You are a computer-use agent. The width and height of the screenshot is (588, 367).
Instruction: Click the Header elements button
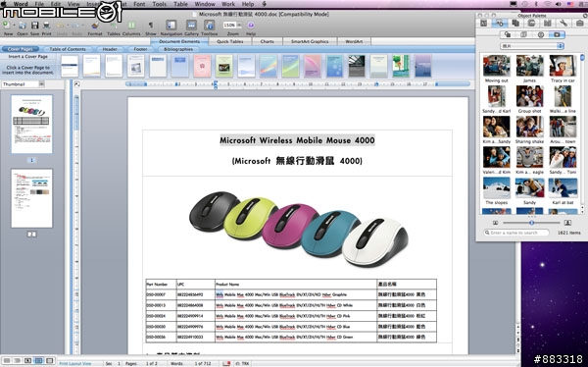[110, 49]
